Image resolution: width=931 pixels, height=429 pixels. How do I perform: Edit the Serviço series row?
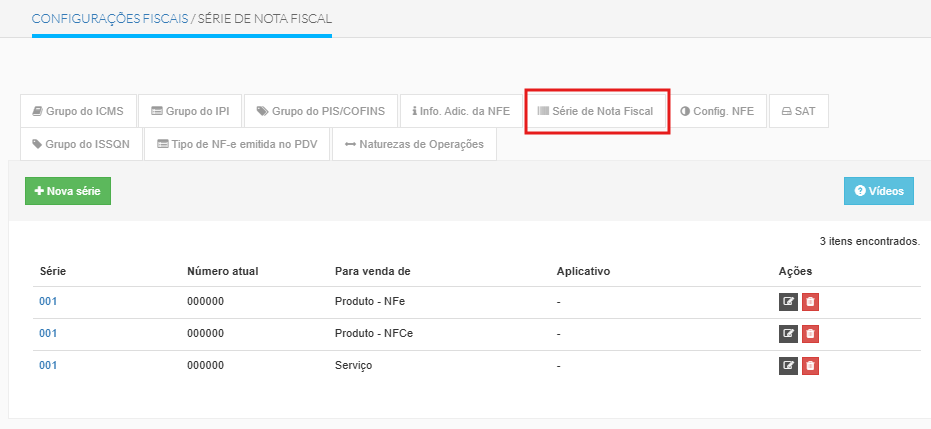788,365
